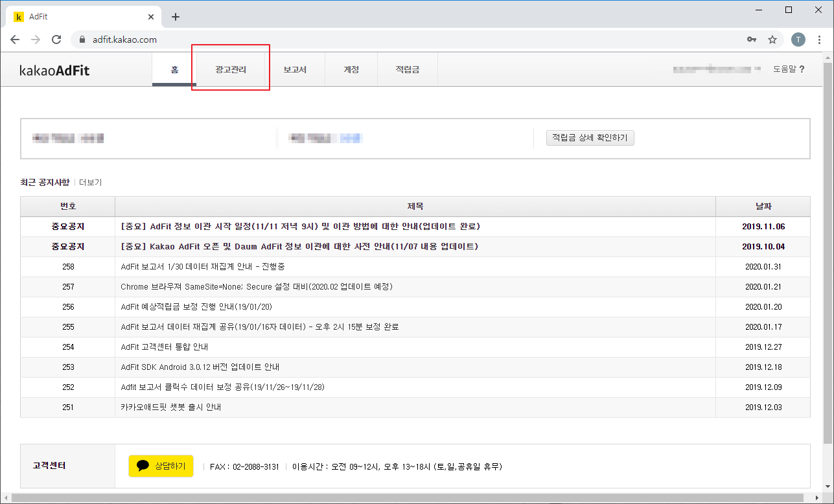Switch to the 계정 tab
Screen dimensions: 834x504
351,69
